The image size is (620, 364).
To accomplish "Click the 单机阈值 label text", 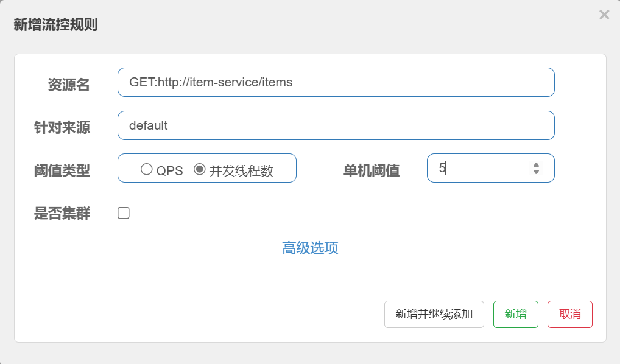I will click(372, 171).
